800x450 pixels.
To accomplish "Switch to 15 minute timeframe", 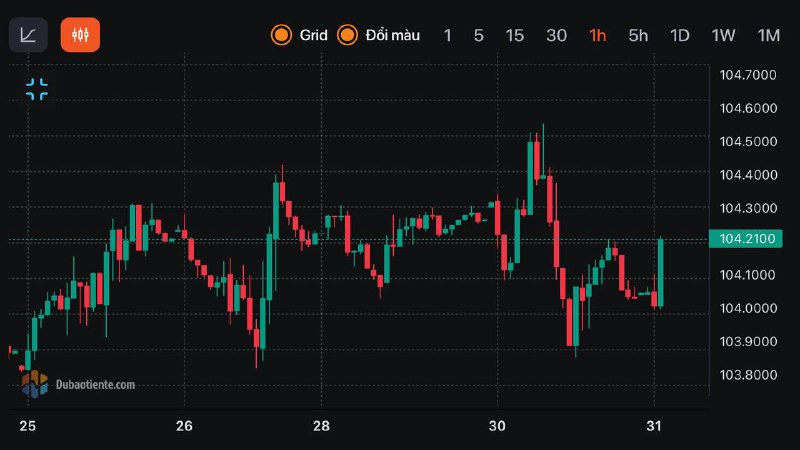I will click(514, 35).
